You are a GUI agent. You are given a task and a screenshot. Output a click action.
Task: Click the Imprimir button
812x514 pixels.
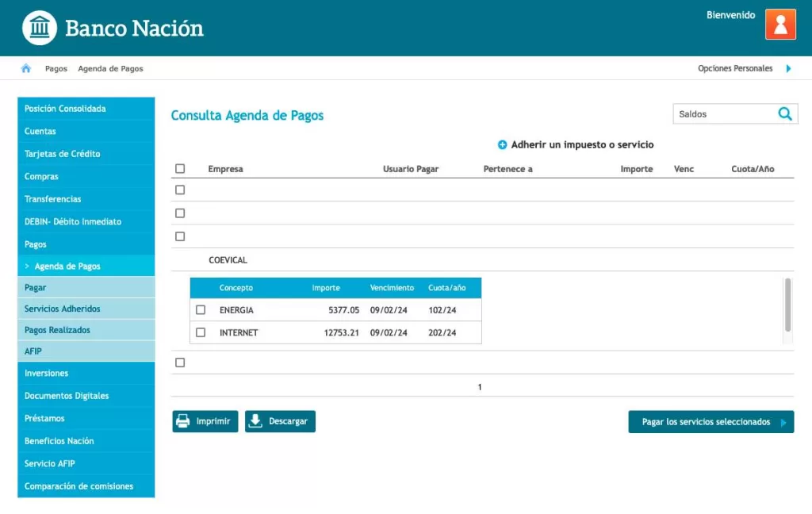coord(205,421)
